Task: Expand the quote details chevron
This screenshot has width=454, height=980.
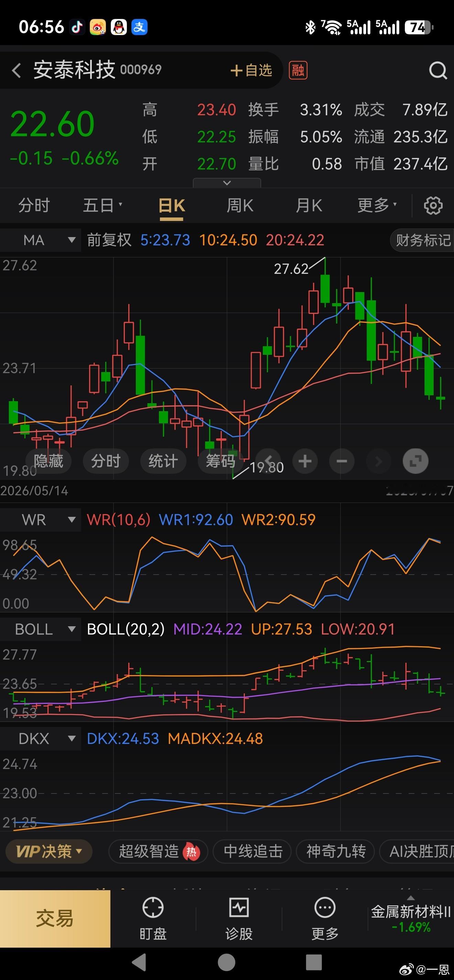Action: 227,183
